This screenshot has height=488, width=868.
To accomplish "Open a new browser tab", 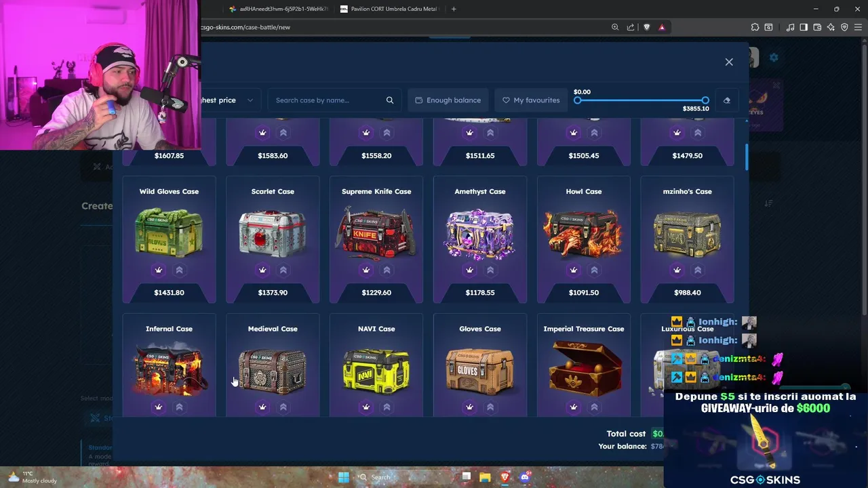I will (454, 9).
